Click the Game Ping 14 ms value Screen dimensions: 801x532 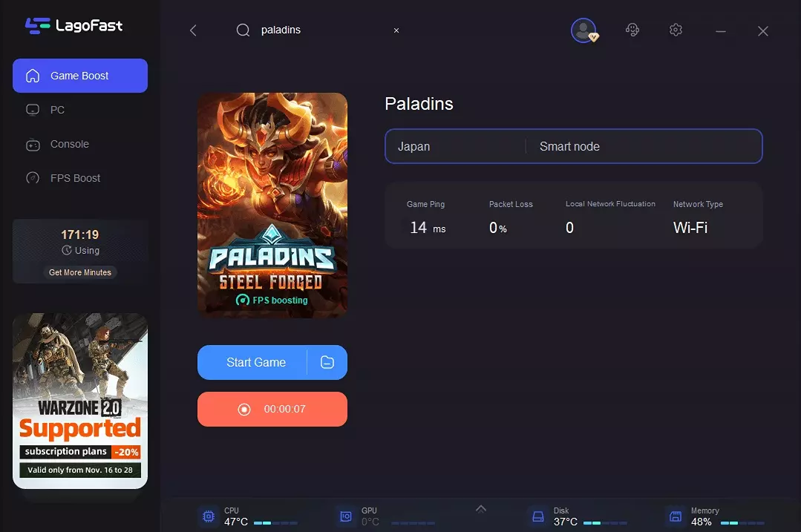tap(428, 228)
